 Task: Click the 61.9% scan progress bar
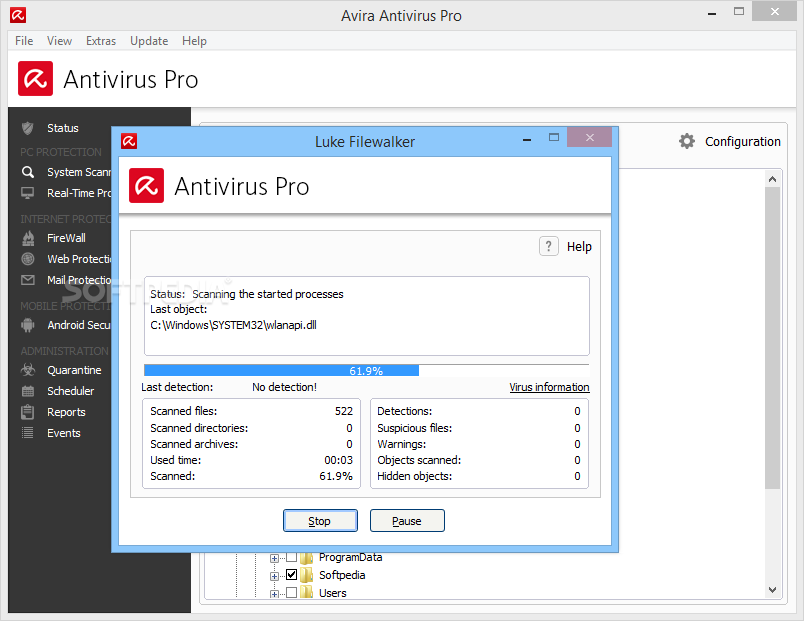[x=367, y=370]
